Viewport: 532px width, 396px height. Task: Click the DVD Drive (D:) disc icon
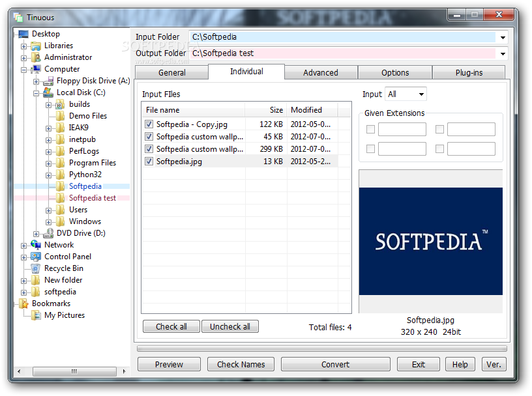(x=48, y=233)
